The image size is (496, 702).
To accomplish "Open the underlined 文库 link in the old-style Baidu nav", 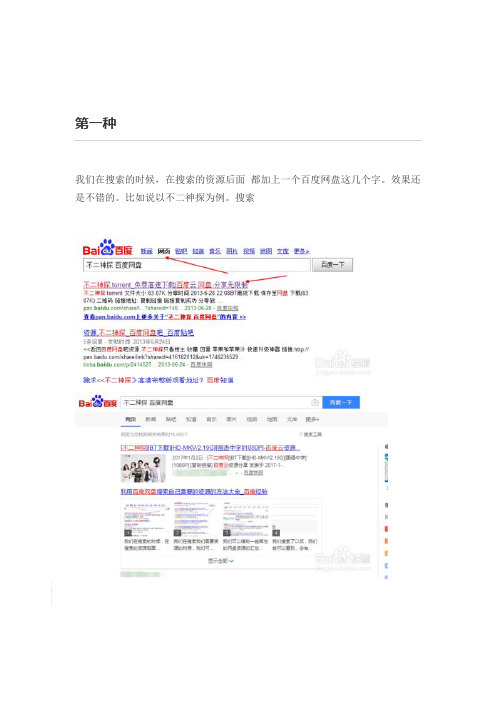I will click(283, 251).
